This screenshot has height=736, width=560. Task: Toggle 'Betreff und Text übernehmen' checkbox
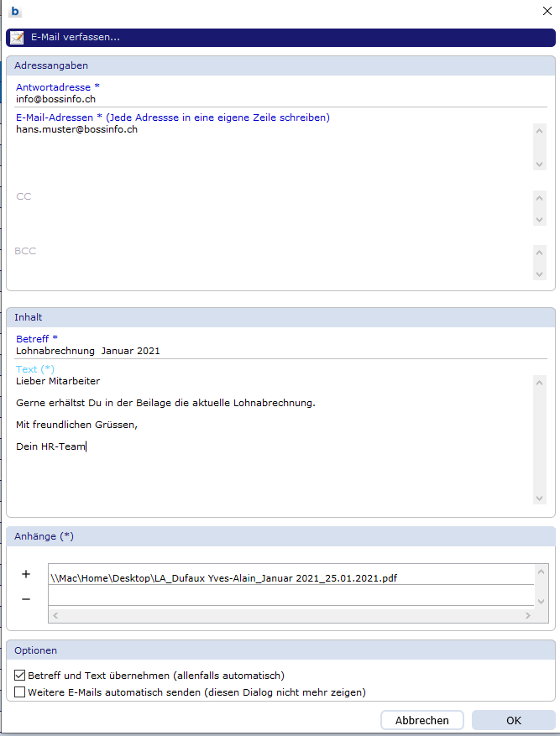(20, 675)
